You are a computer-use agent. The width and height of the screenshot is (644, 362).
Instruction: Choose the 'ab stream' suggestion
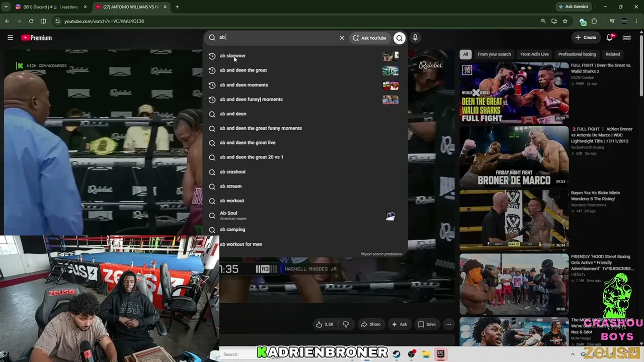click(x=305, y=187)
